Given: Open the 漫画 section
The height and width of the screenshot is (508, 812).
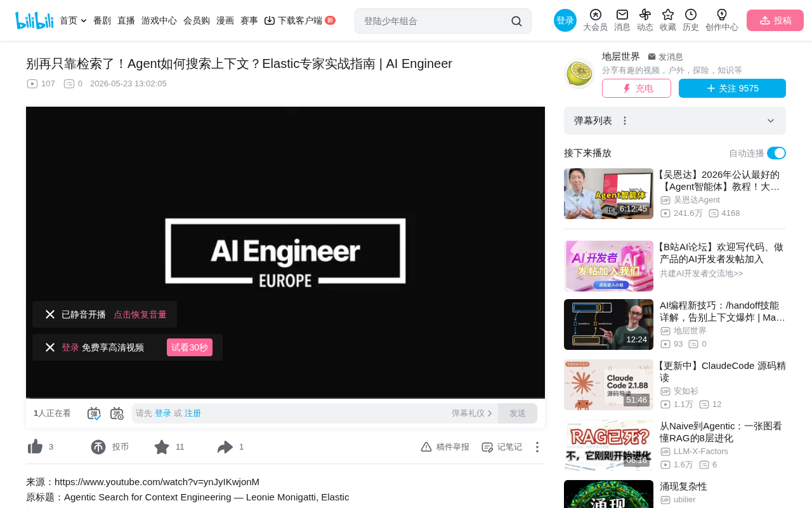Looking at the screenshot, I should [225, 20].
